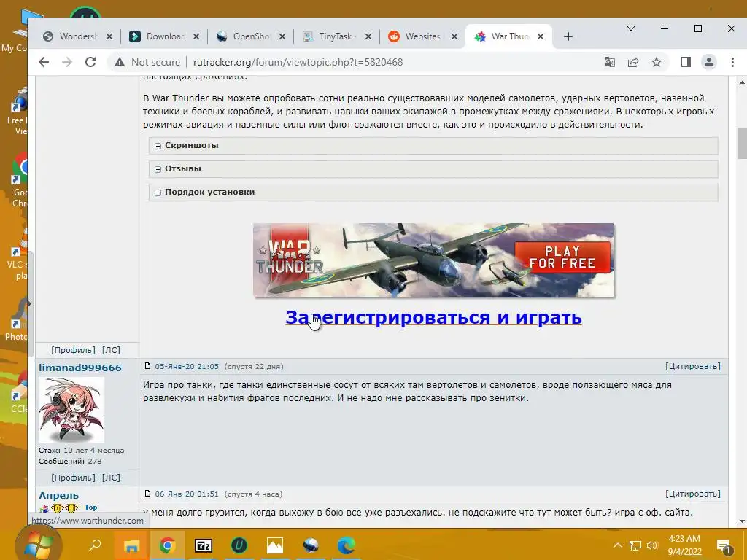This screenshot has width=747, height=560.
Task: Click the page scroll down arrow
Action: pyautogui.click(x=742, y=522)
